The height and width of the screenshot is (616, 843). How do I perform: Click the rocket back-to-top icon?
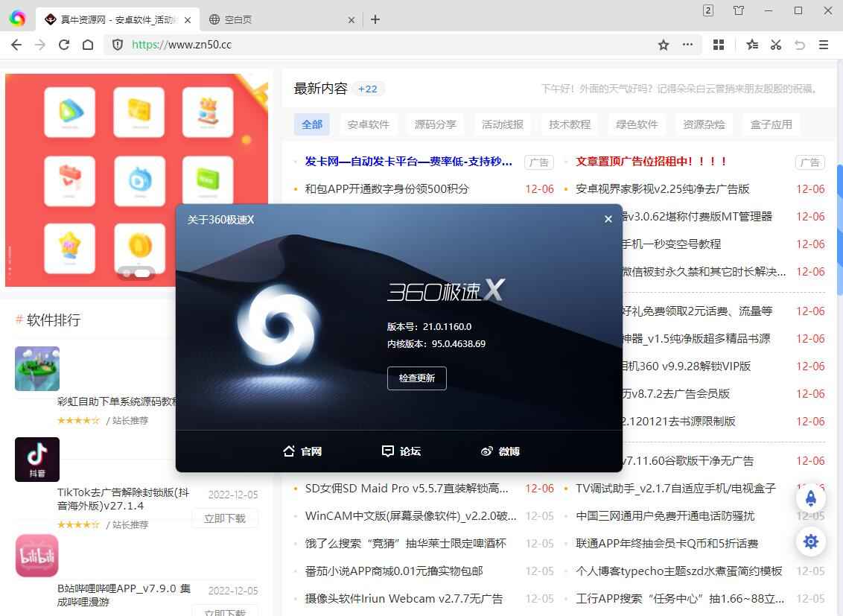point(811,498)
